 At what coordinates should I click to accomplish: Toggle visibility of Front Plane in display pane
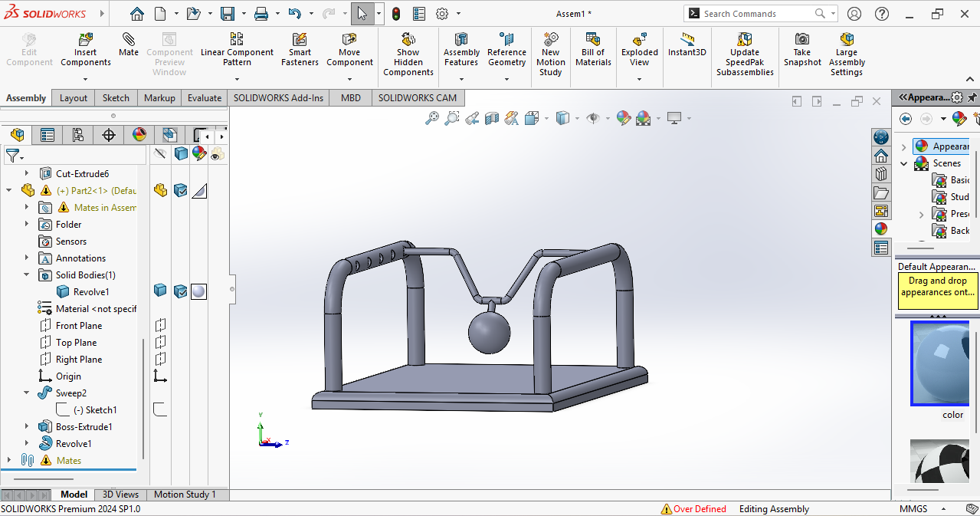pyautogui.click(x=160, y=325)
